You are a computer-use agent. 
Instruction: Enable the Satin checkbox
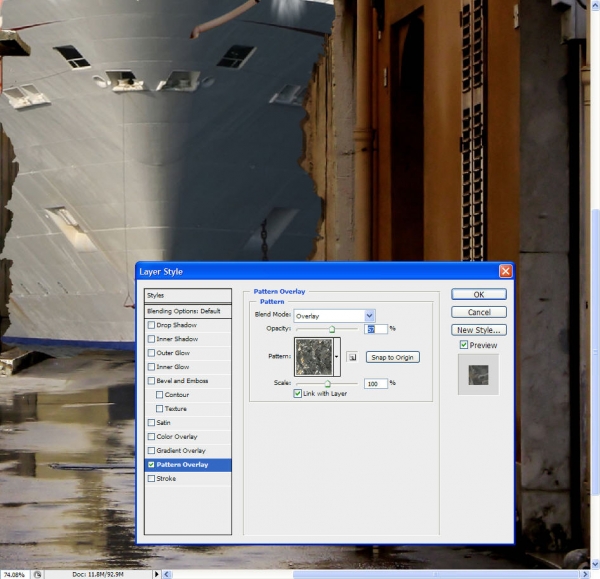(151, 422)
